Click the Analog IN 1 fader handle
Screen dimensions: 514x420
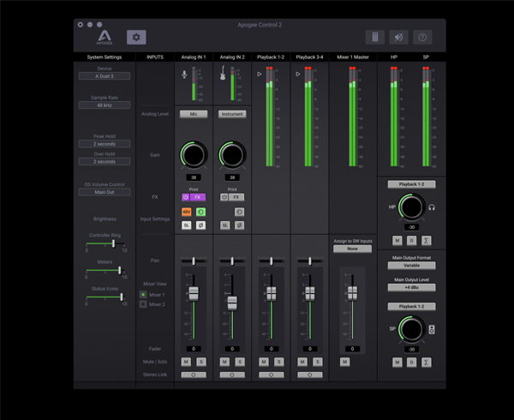(194, 294)
